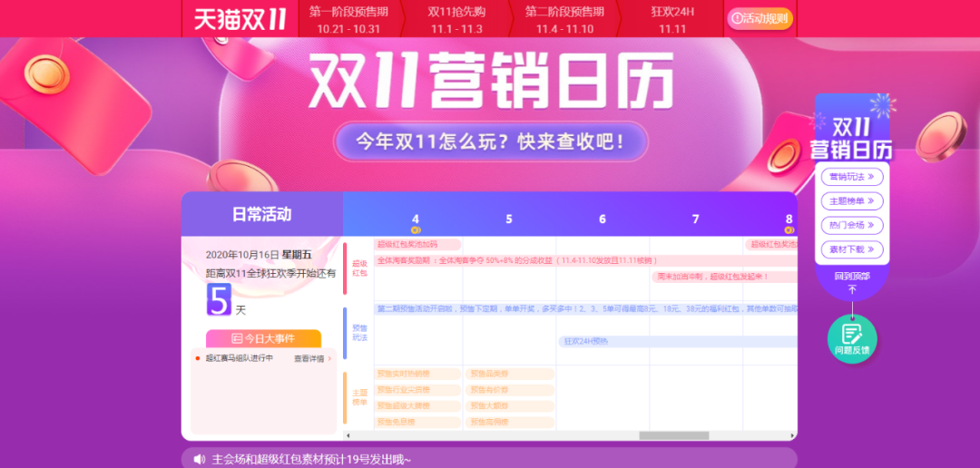
Task: Open 预售品类券 entry
Action: [509, 374]
